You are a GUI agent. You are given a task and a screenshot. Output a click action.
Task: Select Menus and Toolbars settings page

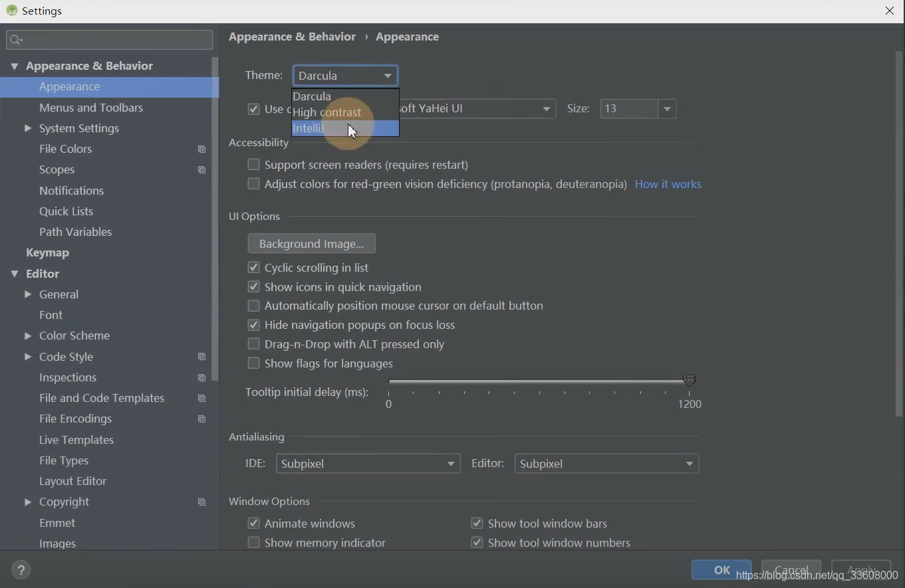click(x=91, y=108)
